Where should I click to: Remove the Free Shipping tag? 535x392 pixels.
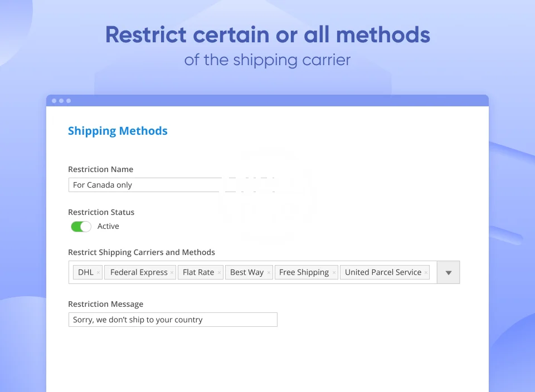(334, 273)
